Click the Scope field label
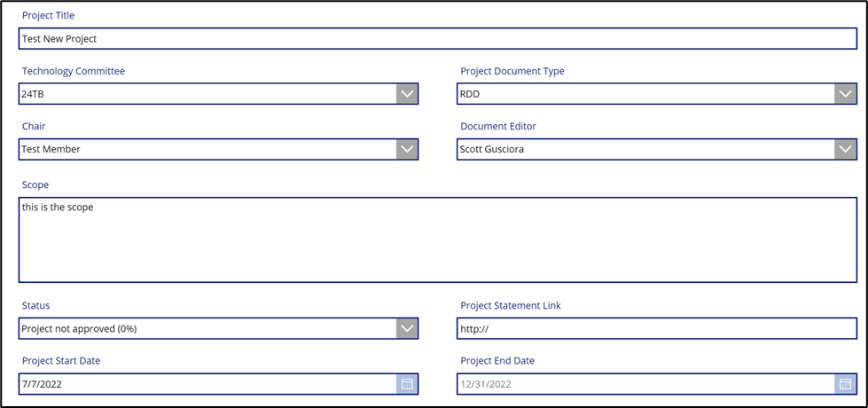The image size is (868, 408). tap(35, 185)
